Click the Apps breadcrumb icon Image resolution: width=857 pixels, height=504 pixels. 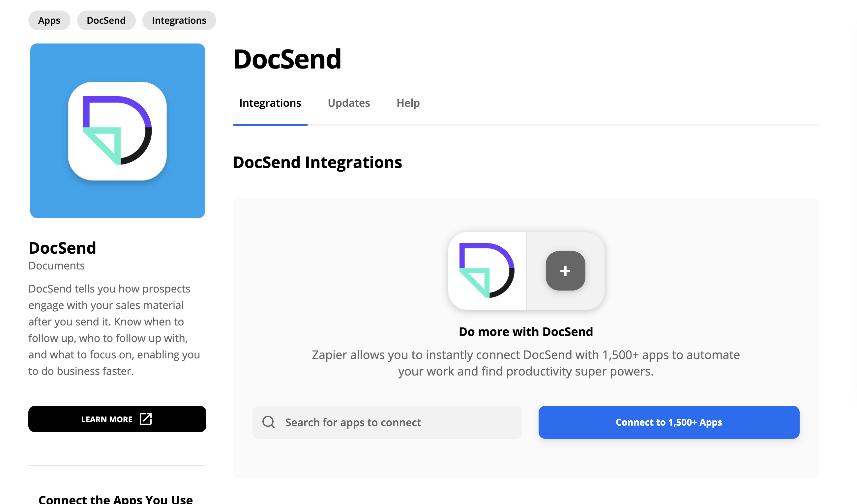coord(50,20)
